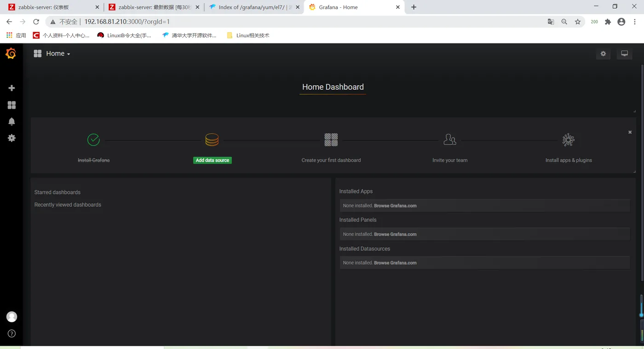Open the Alerting bell icon
Image resolution: width=644 pixels, height=349 pixels.
(x=11, y=122)
